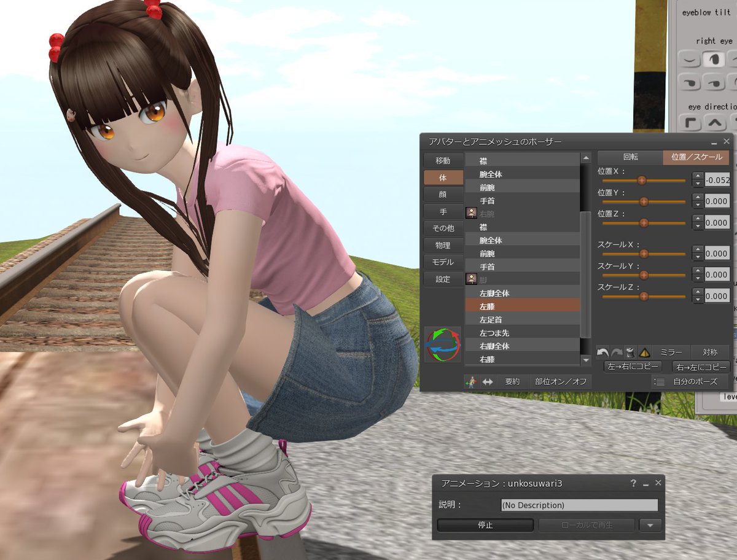Increase 位置Y with the up stepper

[698, 198]
